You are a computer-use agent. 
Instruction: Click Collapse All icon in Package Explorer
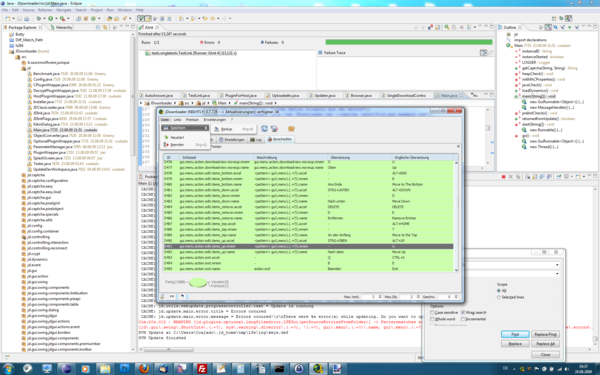(x=98, y=27)
